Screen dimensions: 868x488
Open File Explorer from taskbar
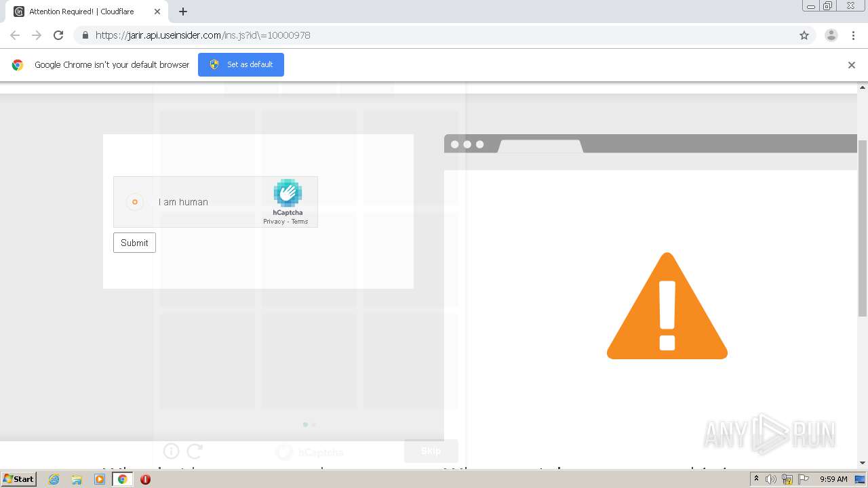77,479
